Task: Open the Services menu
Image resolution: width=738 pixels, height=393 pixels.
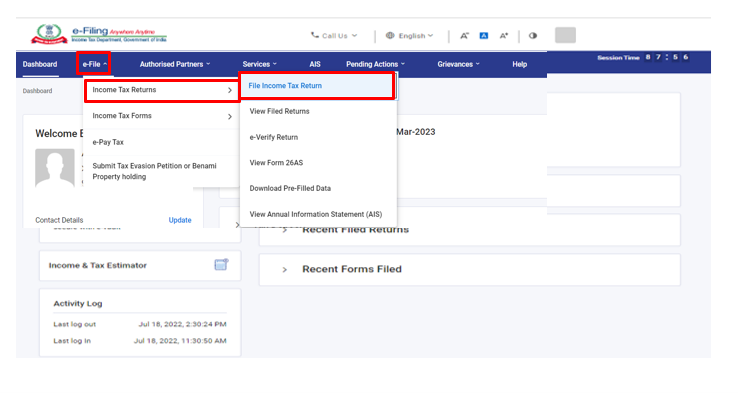Action: pos(260,64)
